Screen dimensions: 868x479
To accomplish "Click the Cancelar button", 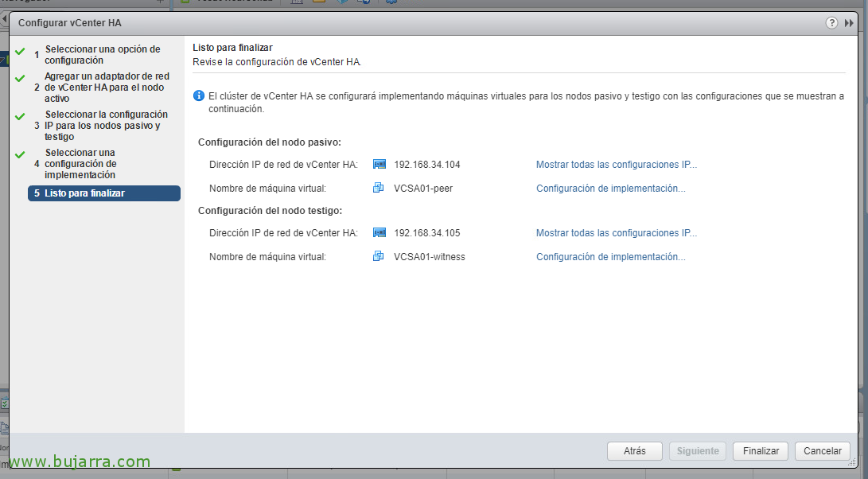I will pos(822,451).
